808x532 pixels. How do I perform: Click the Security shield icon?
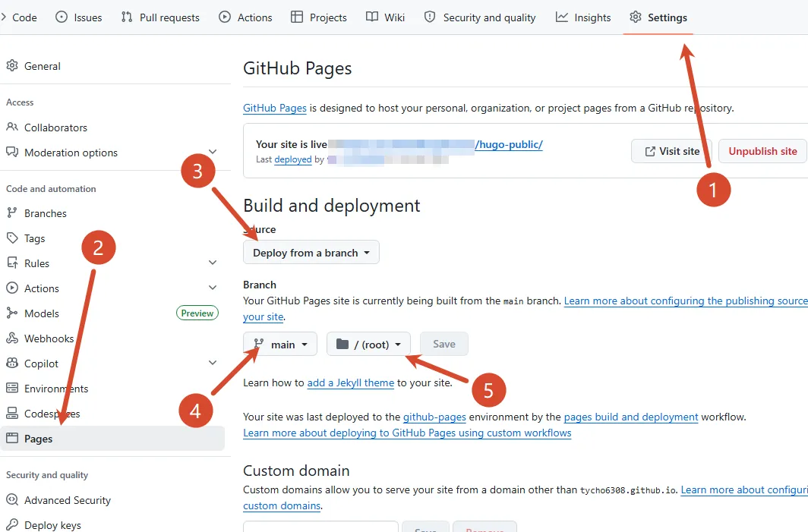(x=430, y=17)
